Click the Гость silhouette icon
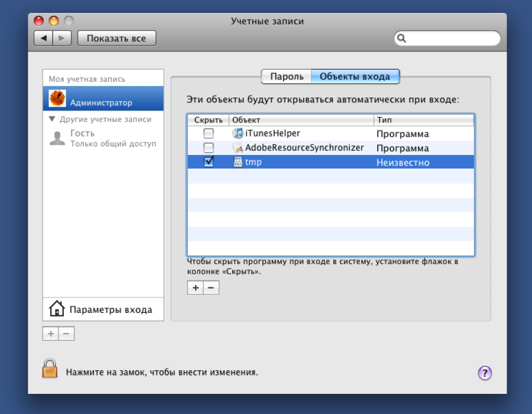This screenshot has width=532, height=414. click(57, 138)
